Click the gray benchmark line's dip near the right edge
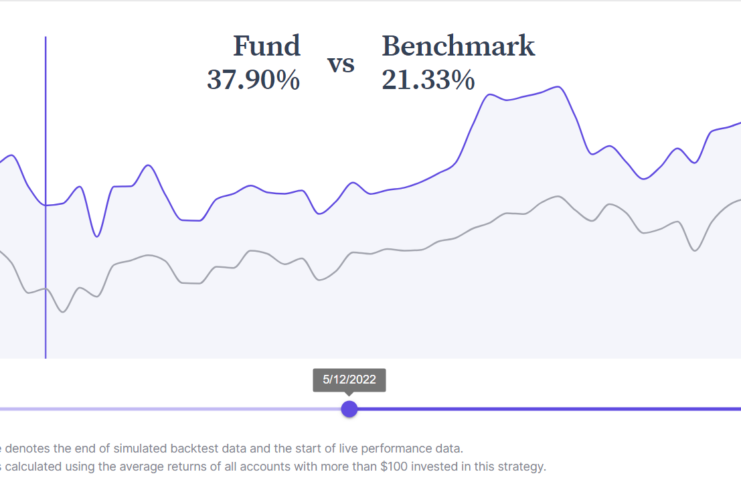Image resolution: width=741 pixels, height=486 pixels. [695, 250]
